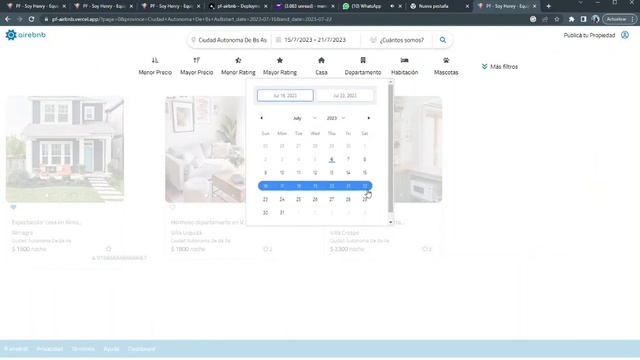Select July 14 in calendar
This screenshot has height=360, width=640.
pos(348,173)
